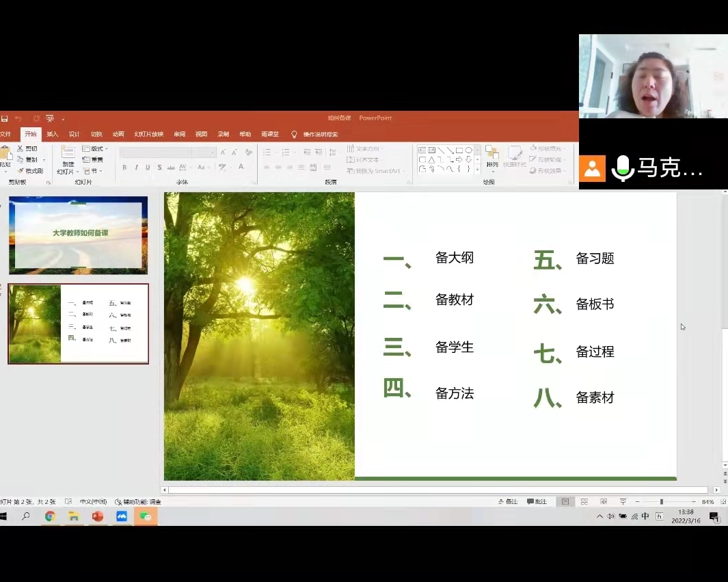Click the 批注 comments button in status bar
728x582 pixels.
click(537, 502)
